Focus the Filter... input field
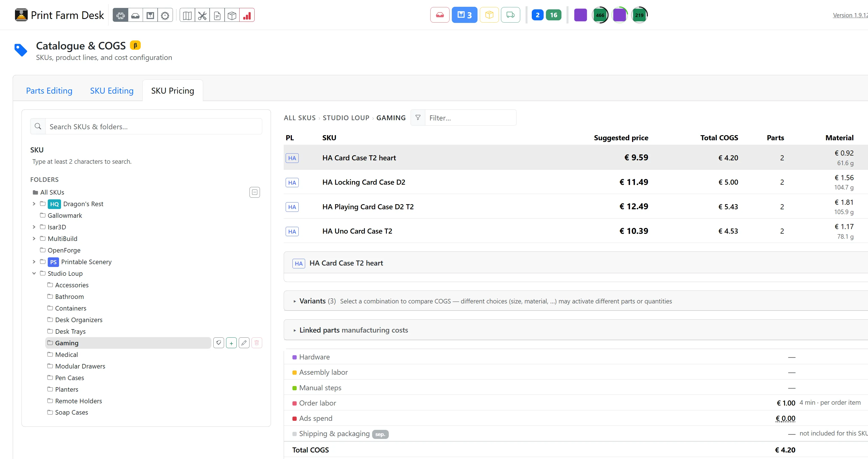This screenshot has width=868, height=459. coord(470,118)
